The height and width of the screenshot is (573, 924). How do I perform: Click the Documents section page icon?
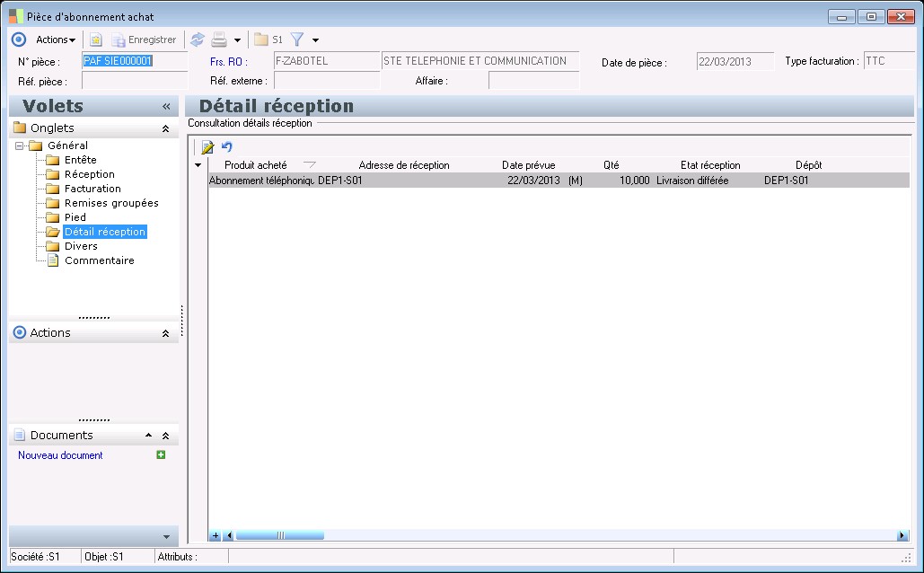coord(20,435)
